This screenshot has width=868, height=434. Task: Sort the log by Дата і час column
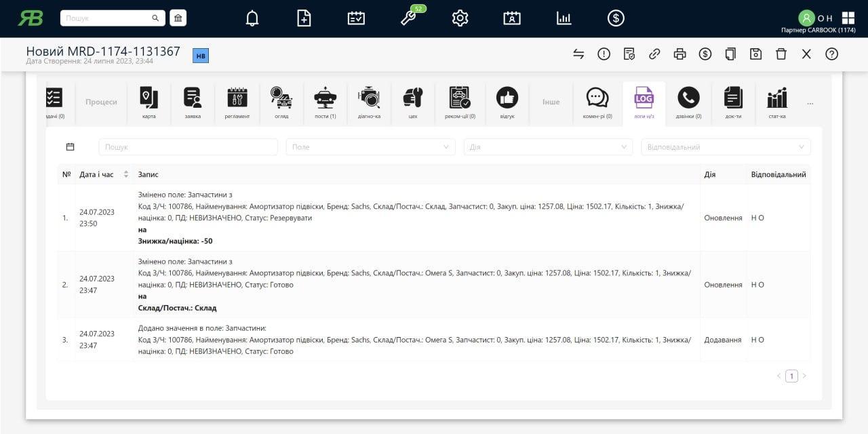click(125, 175)
